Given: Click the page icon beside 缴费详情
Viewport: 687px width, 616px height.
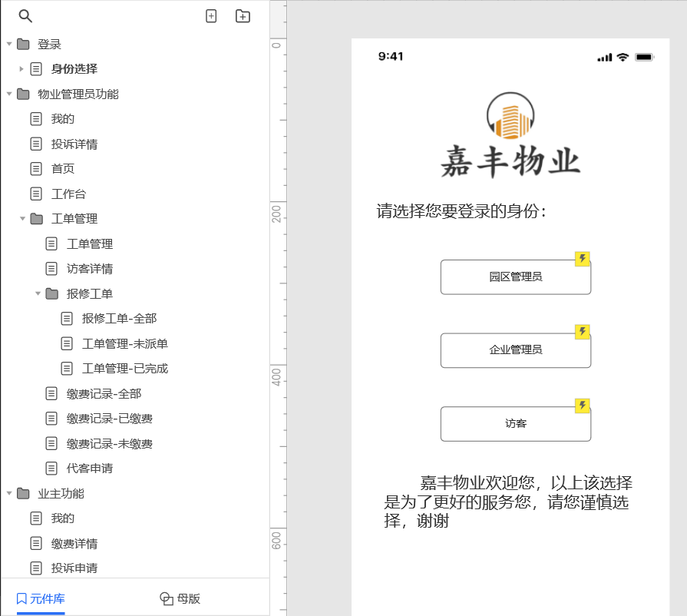Looking at the screenshot, I should click(x=36, y=543).
